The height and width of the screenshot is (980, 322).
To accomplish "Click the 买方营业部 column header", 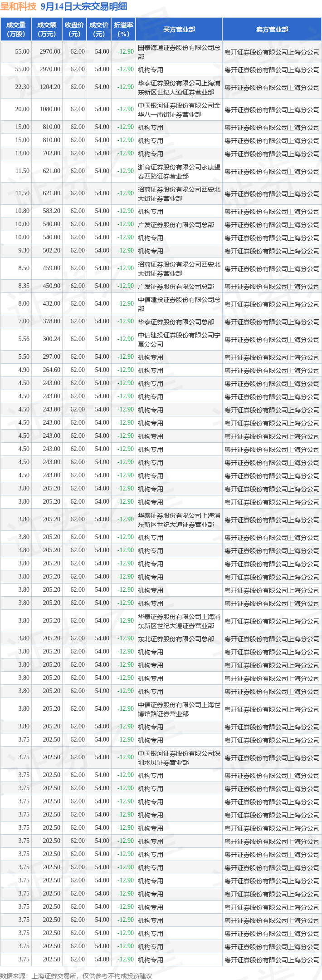I will 179,30.
